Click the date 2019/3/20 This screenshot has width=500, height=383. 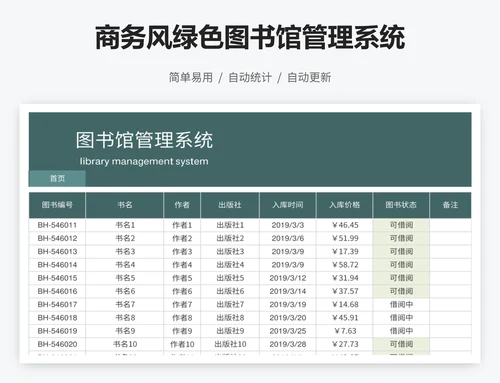coord(288,318)
